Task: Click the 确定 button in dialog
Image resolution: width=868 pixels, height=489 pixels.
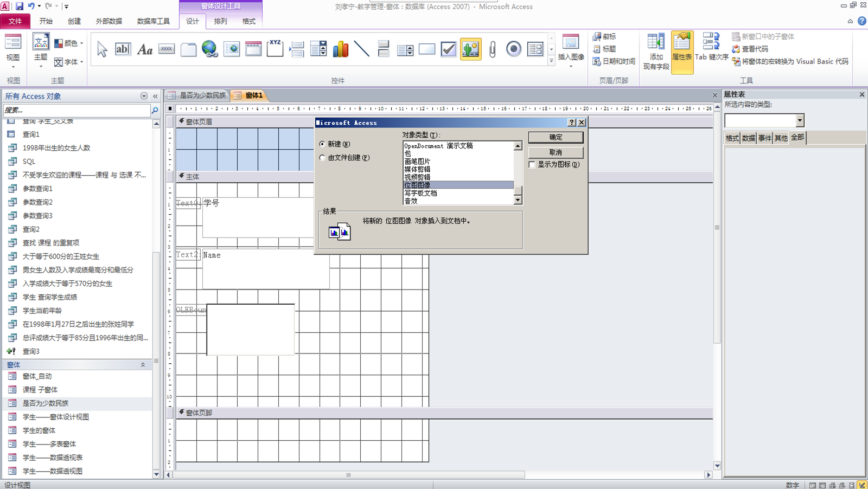Action: (556, 138)
